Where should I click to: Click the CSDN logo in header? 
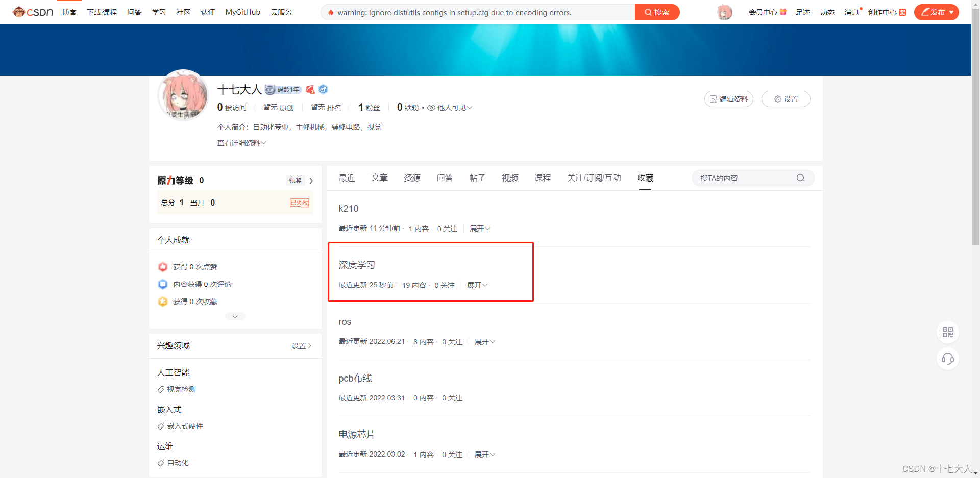coord(33,12)
